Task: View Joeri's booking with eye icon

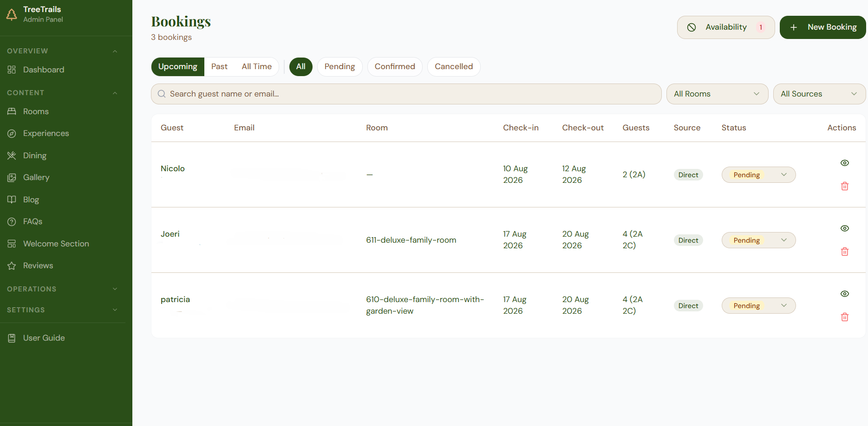Action: point(845,228)
